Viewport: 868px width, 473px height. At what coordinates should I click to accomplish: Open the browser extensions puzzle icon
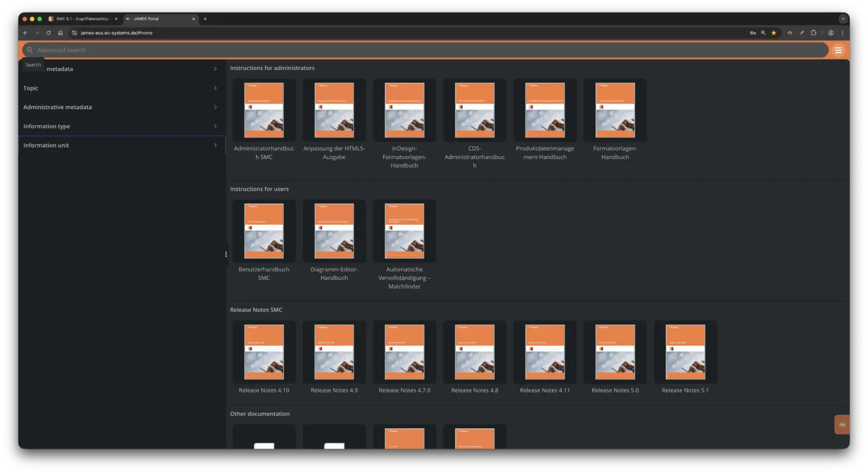[813, 33]
